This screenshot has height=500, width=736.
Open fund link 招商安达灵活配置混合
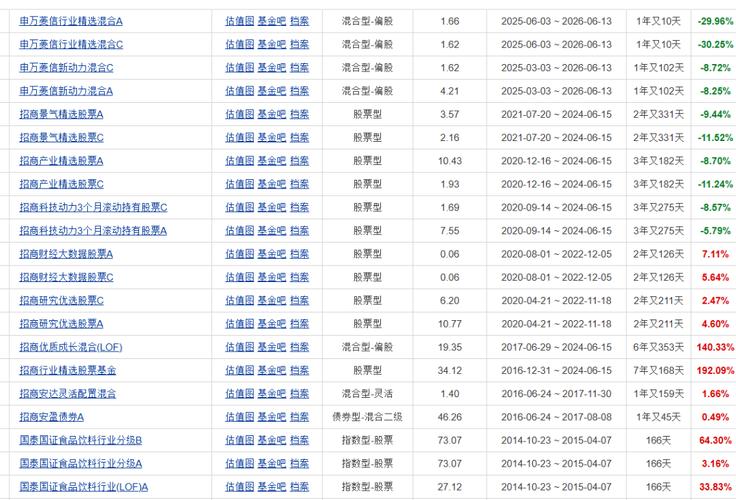[68, 394]
